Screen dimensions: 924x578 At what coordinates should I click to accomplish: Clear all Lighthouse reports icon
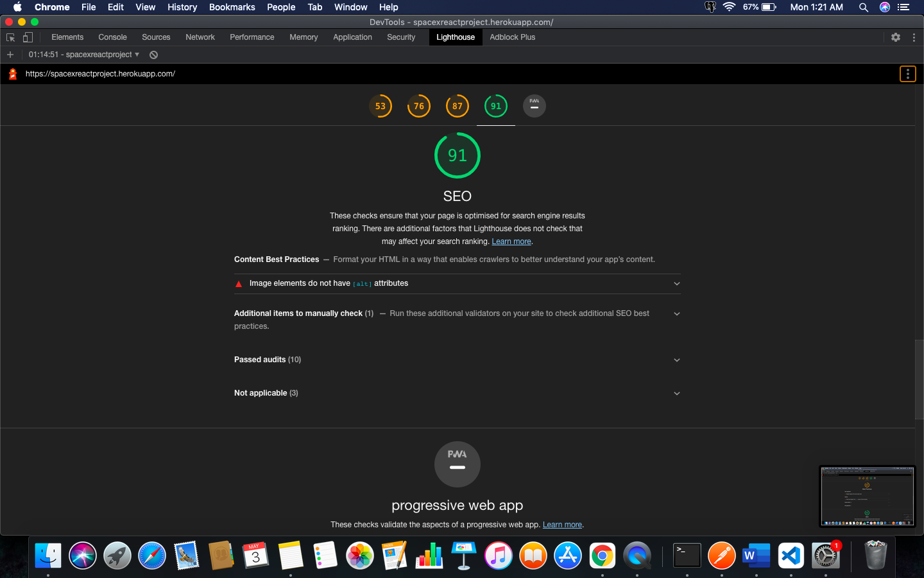tap(153, 55)
